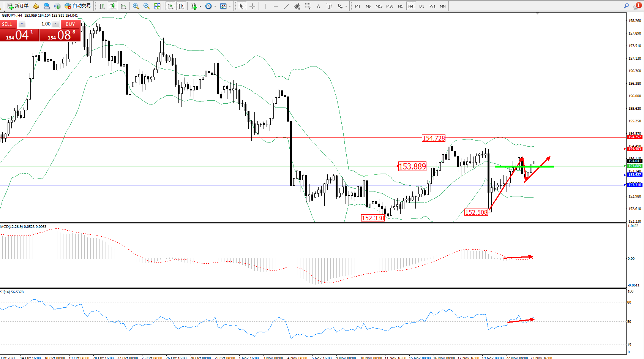The image size is (644, 359).
Task: Expand the chart templates dropdown arrow
Action: tap(230, 6)
